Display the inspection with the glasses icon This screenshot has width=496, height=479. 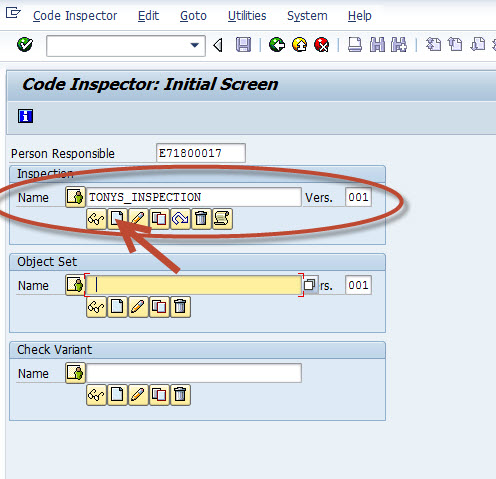click(96, 219)
